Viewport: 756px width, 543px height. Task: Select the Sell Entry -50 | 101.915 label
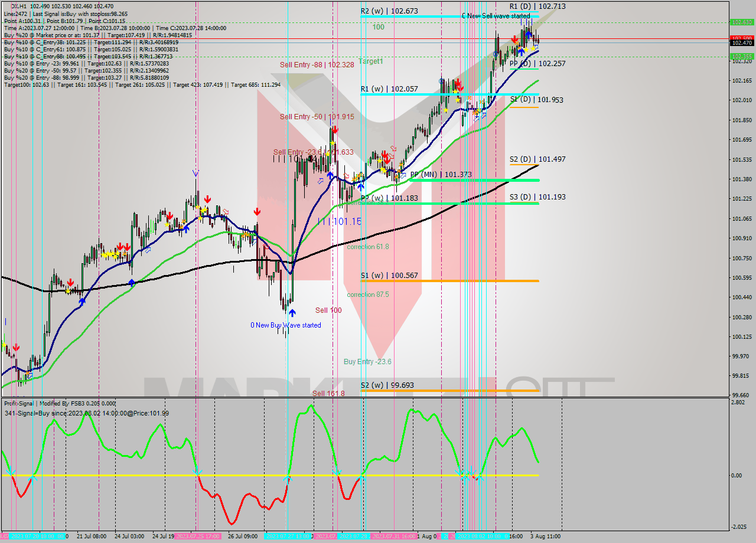point(317,116)
